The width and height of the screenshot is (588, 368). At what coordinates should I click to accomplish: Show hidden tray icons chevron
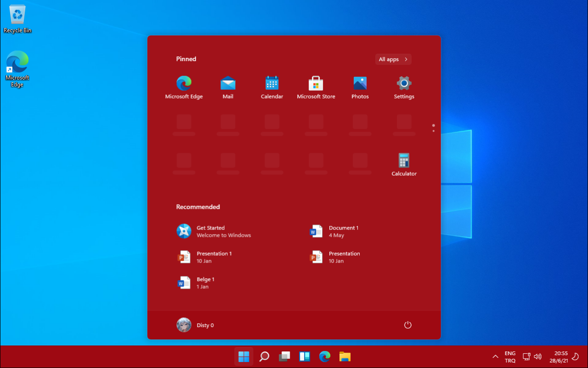pos(495,356)
